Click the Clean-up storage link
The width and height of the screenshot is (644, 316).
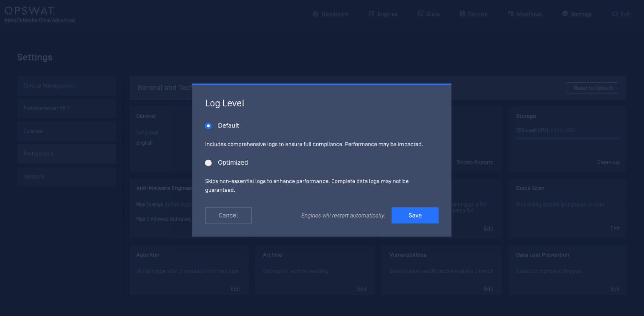(x=608, y=162)
